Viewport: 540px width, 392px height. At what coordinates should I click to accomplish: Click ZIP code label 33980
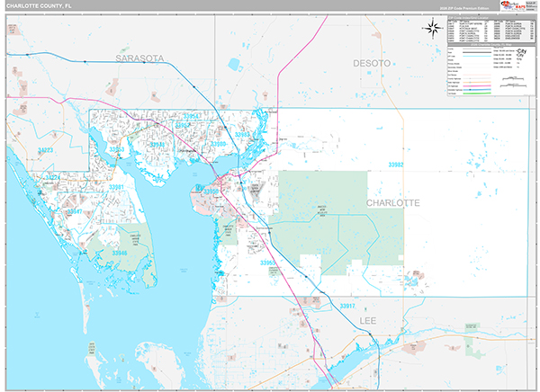click(x=219, y=144)
